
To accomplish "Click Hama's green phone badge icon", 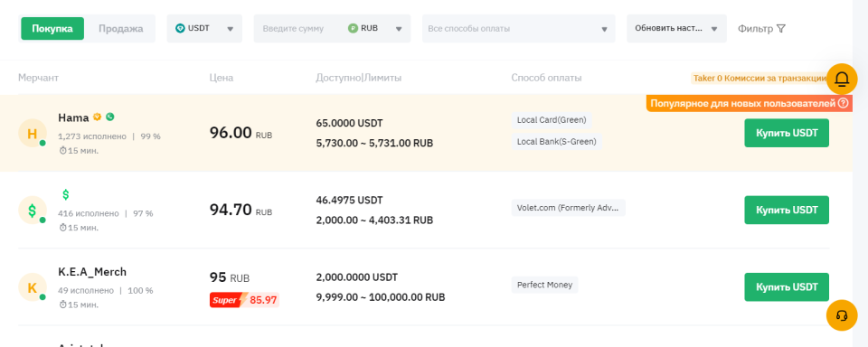I will tap(110, 117).
